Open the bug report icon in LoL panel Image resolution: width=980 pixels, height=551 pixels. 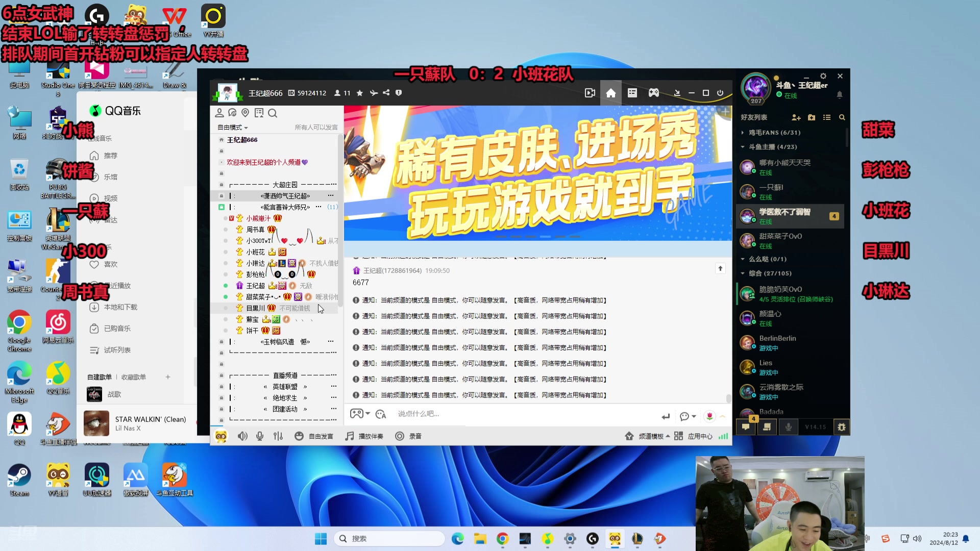coord(842,427)
